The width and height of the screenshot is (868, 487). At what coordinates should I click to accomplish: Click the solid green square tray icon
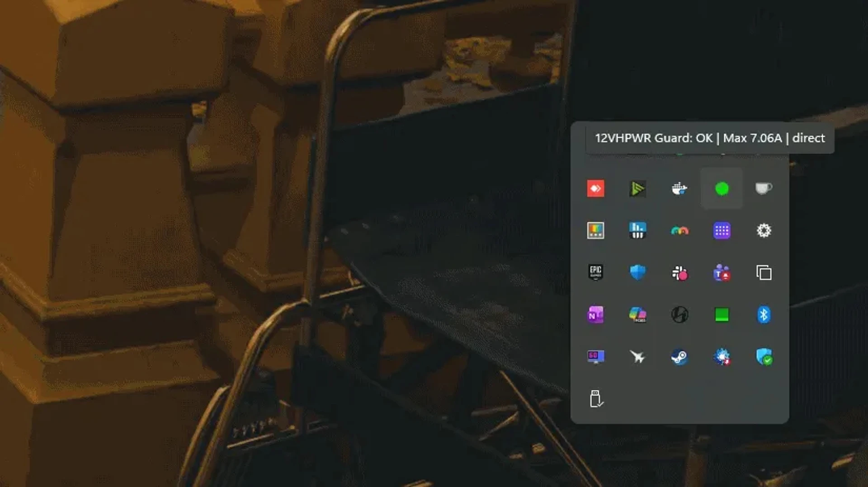pos(722,314)
